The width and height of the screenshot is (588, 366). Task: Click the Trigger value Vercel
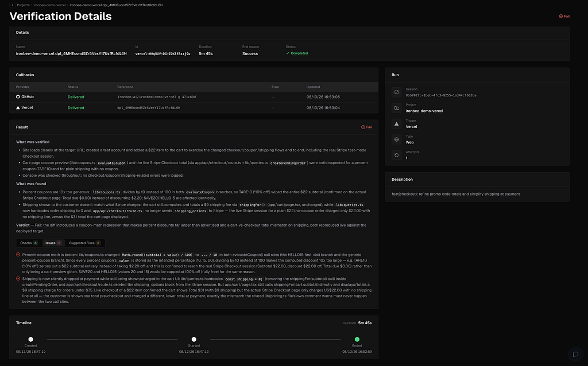(x=411, y=127)
